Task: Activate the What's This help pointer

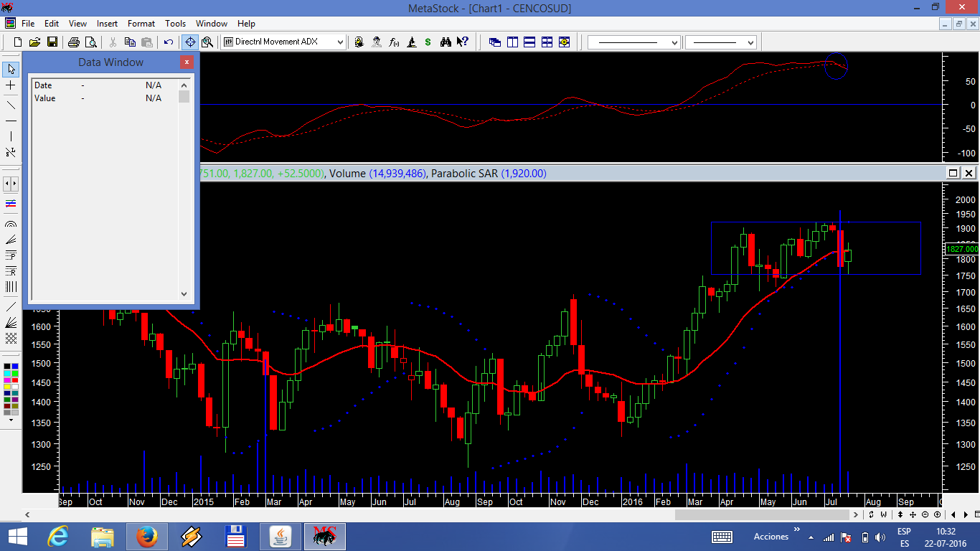Action: pyautogui.click(x=463, y=42)
